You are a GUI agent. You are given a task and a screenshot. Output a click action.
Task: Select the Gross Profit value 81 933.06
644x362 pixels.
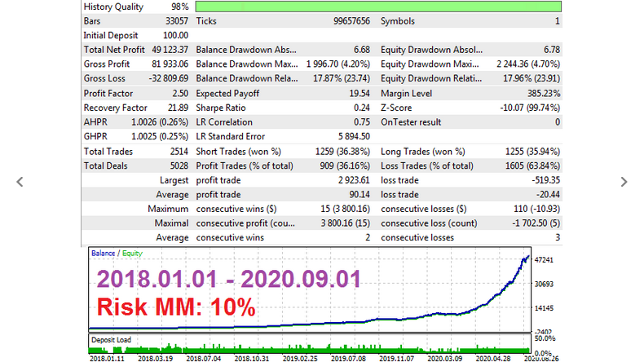tap(170, 64)
